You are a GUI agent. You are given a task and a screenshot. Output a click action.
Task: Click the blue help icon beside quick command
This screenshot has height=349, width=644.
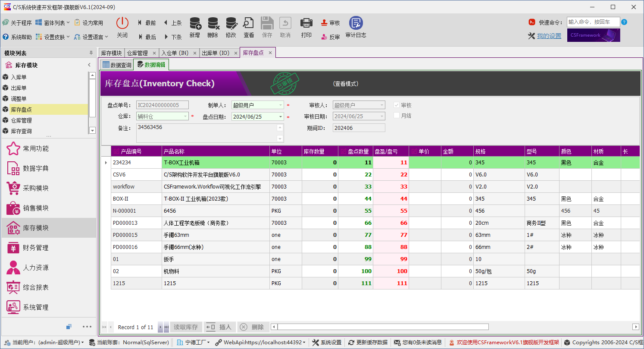tap(624, 22)
